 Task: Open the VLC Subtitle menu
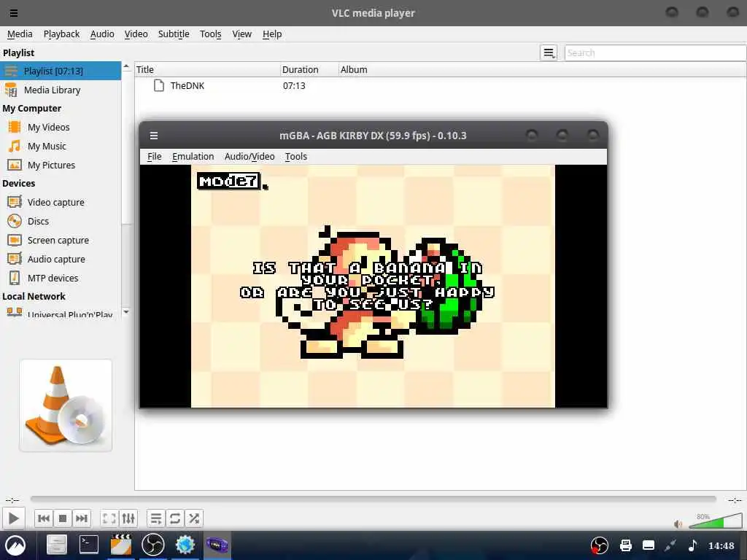tap(174, 34)
